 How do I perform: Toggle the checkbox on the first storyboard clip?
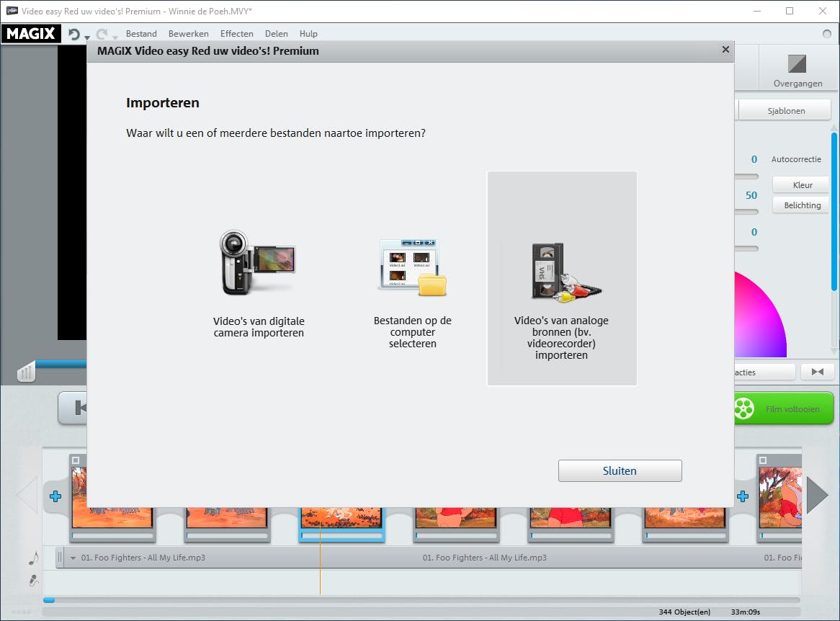(x=76, y=460)
